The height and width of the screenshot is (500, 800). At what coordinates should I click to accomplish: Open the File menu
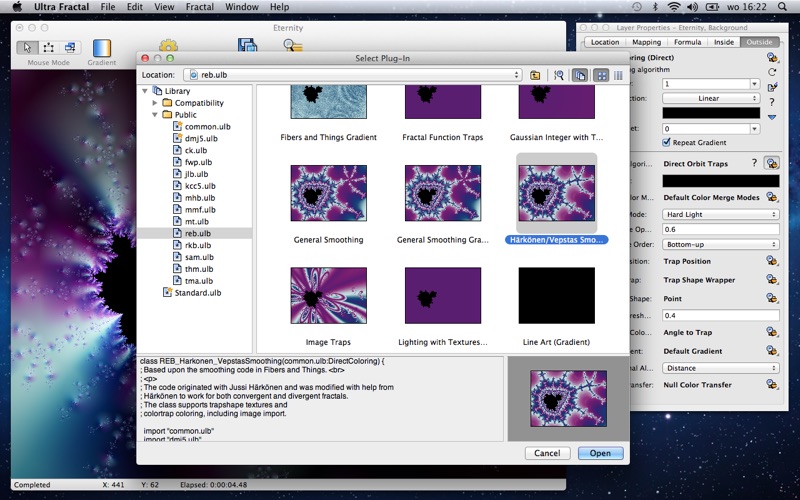coord(108,7)
